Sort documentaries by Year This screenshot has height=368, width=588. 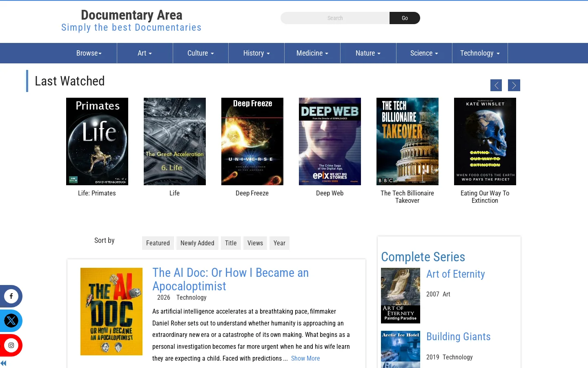(x=279, y=243)
